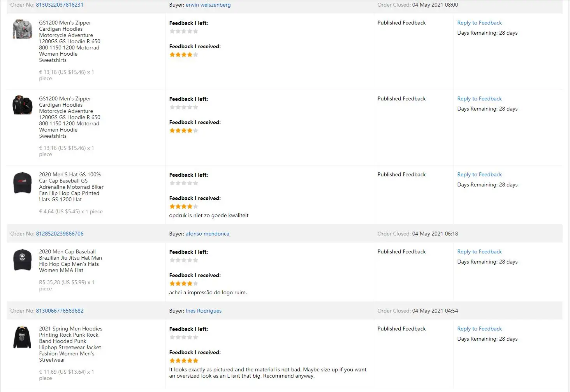
Task: Reply to Feedback for grey zipper hoodie
Action: (479, 23)
